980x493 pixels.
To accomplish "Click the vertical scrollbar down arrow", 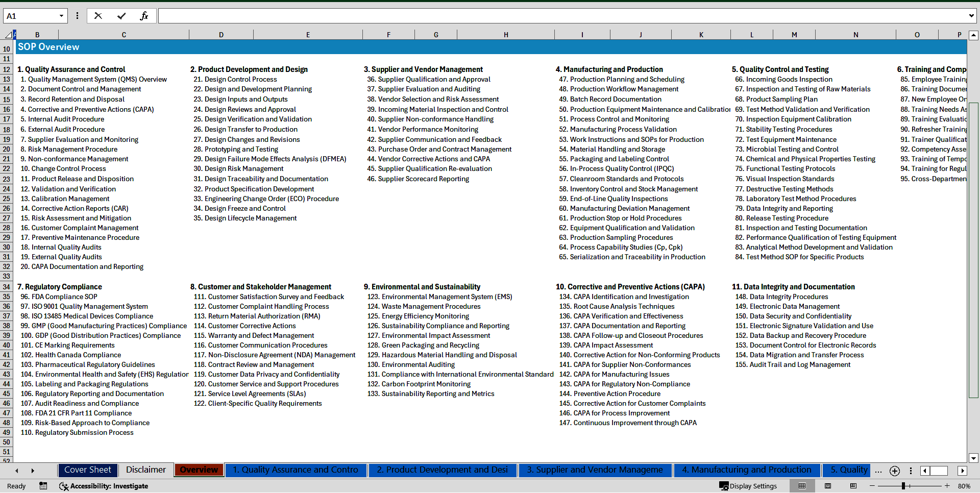I will pyautogui.click(x=973, y=458).
